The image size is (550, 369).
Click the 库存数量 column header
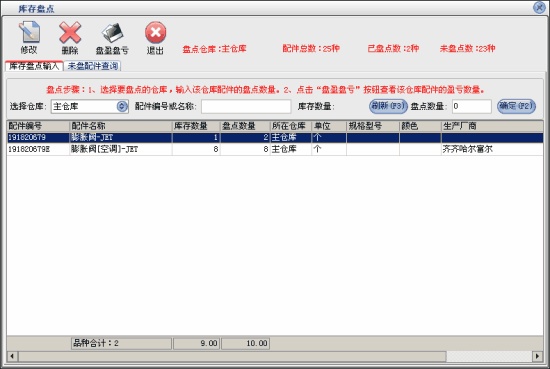tap(196, 126)
